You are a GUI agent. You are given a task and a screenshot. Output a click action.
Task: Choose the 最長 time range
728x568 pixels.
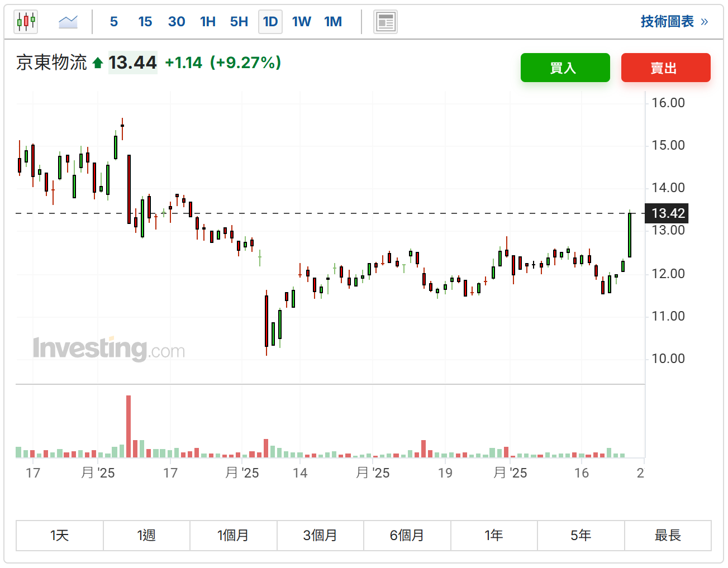point(668,536)
